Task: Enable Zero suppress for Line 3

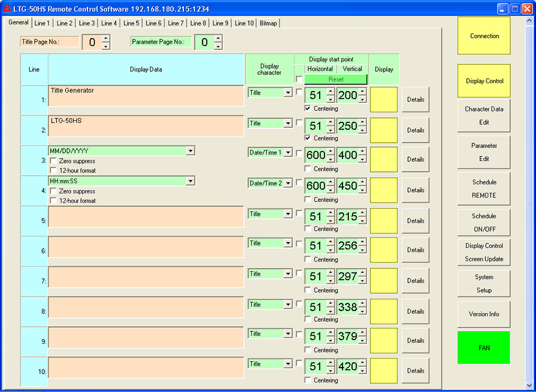Action: click(x=54, y=161)
